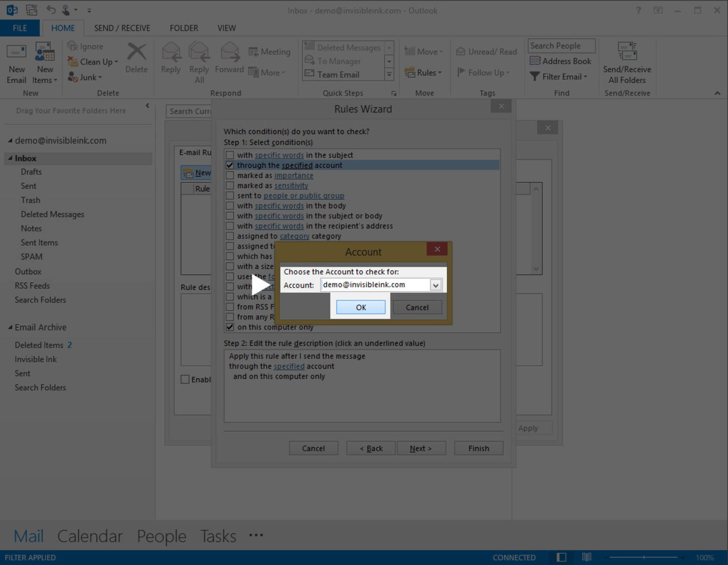Check 'with specific words in the subject'
The height and width of the screenshot is (565, 728).
(x=230, y=155)
